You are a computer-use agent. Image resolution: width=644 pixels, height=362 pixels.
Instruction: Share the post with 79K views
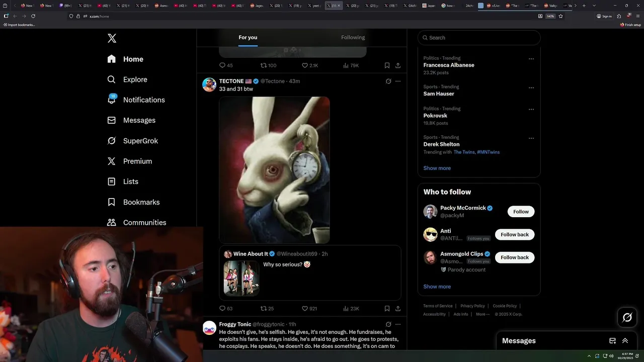pyautogui.click(x=398, y=65)
